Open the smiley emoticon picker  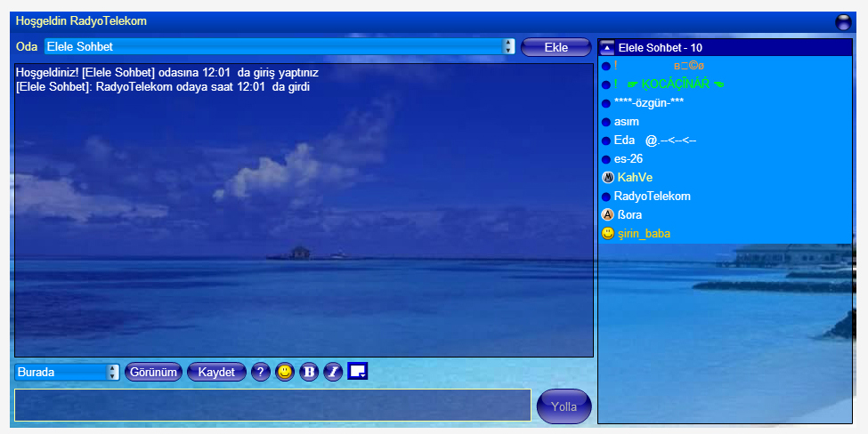click(285, 372)
